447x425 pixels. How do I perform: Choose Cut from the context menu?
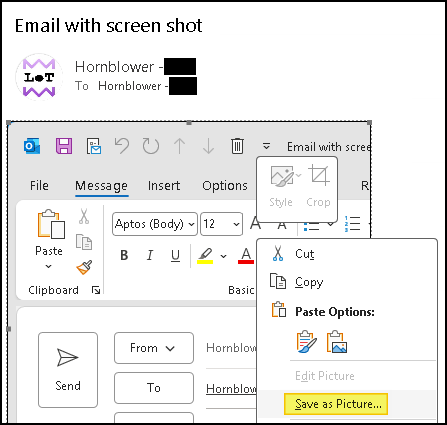(347, 254)
